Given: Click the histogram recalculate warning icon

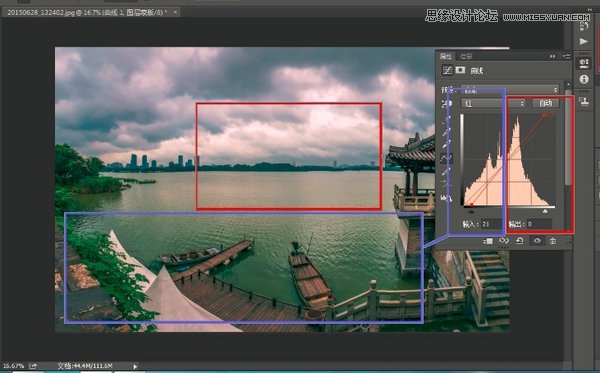Looking at the screenshot, I should click(446, 198).
